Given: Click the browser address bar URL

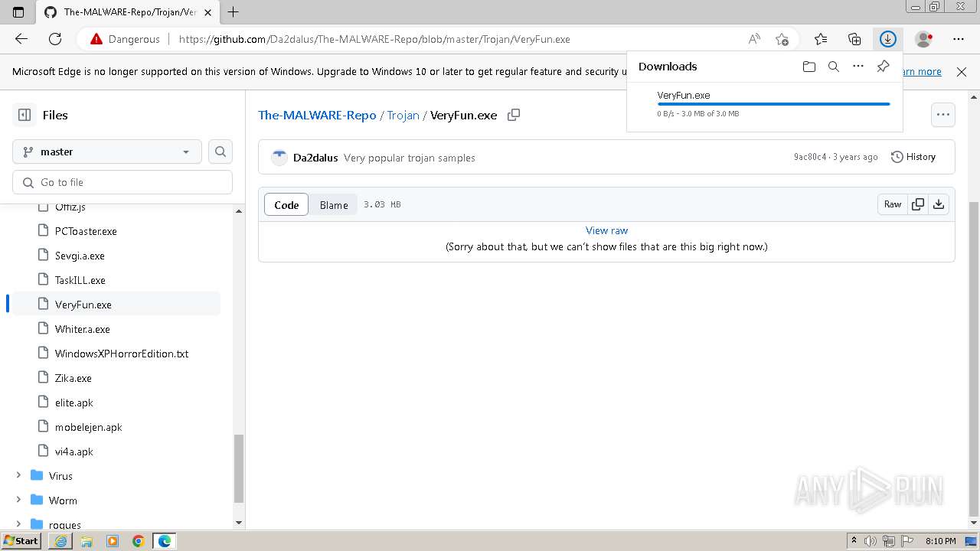Looking at the screenshot, I should click(374, 39).
